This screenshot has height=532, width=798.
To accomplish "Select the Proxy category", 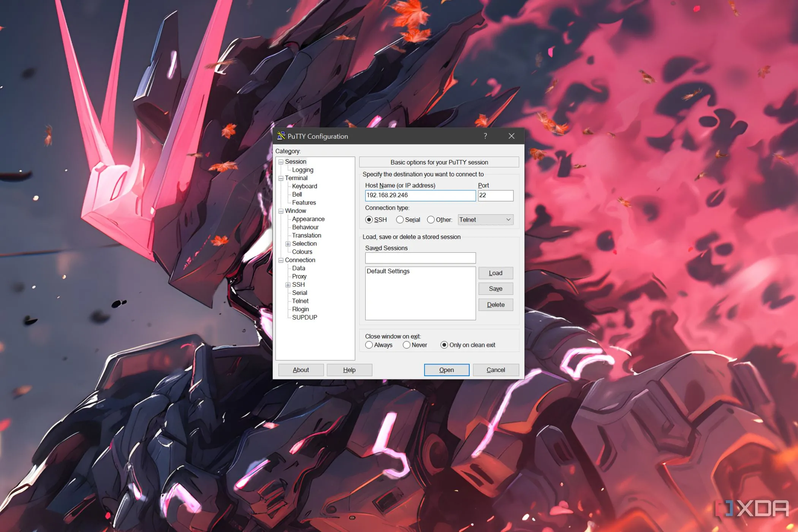I will (299, 277).
